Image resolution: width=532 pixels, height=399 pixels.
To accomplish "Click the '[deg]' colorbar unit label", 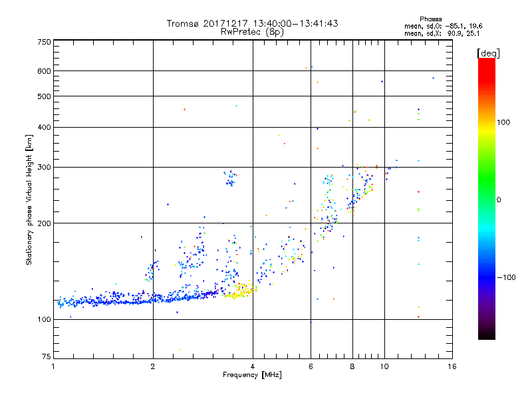I will click(488, 53).
